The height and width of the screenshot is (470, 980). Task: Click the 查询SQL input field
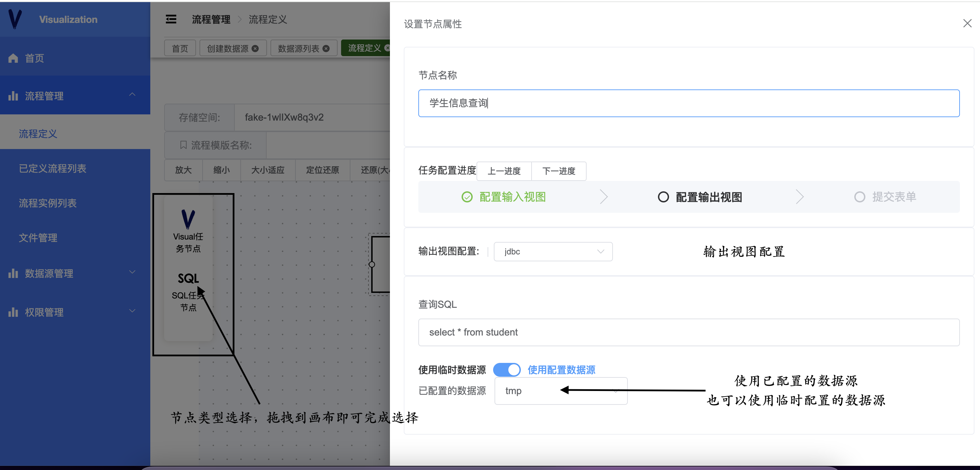point(688,332)
